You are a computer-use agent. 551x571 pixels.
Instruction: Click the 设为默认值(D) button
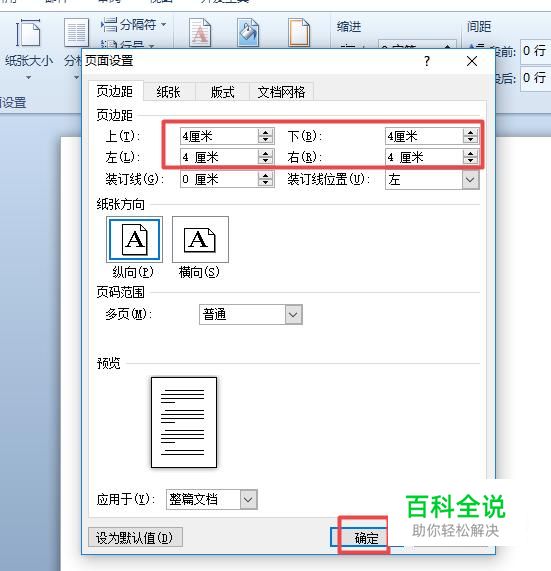point(135,537)
